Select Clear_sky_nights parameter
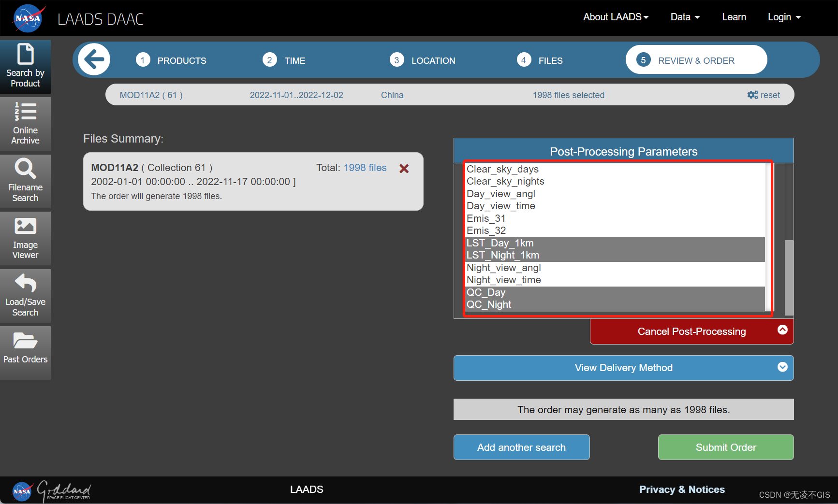Screen dimensions: 838x504 click(x=615, y=181)
